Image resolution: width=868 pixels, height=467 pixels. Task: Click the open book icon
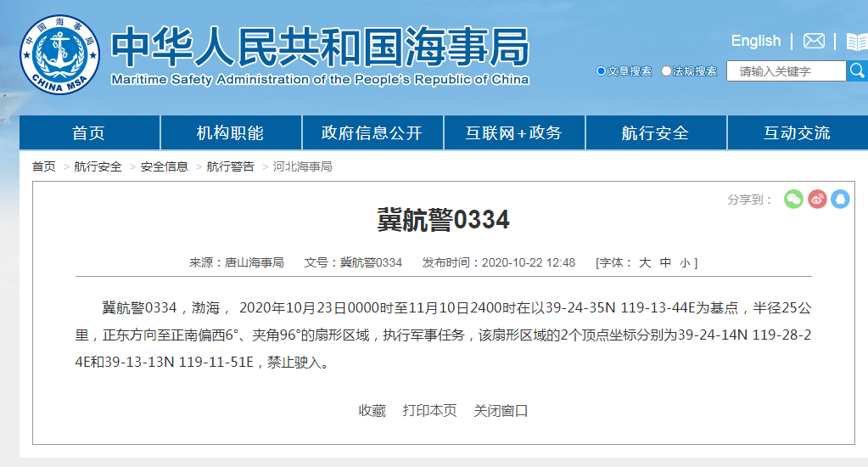click(x=856, y=42)
